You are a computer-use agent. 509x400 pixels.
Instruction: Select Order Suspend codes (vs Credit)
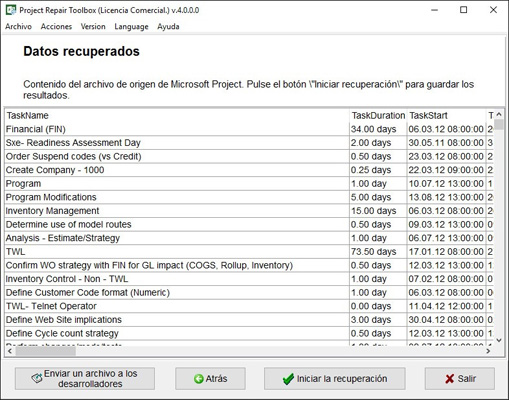[177, 156]
